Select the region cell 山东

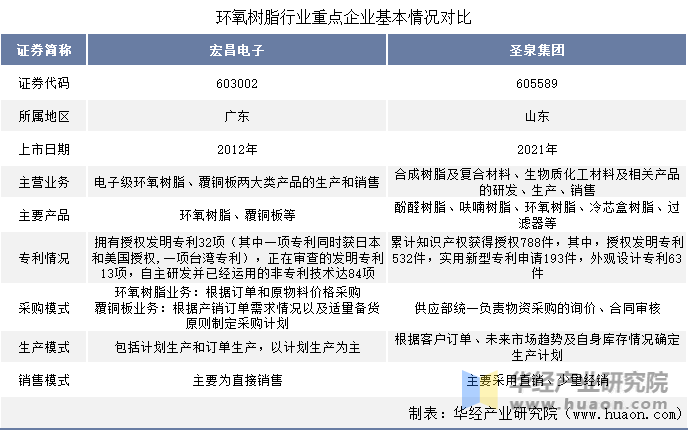click(537, 116)
